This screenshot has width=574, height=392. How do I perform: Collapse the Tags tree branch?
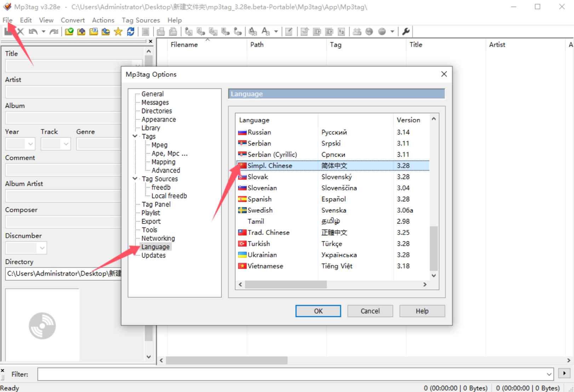pos(135,136)
